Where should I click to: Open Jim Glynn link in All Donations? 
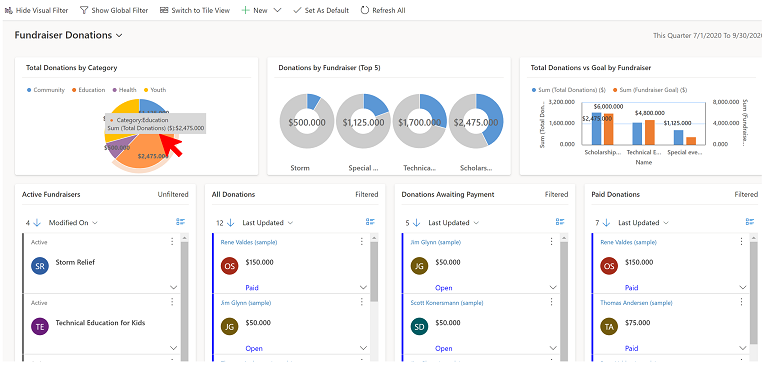(246, 303)
